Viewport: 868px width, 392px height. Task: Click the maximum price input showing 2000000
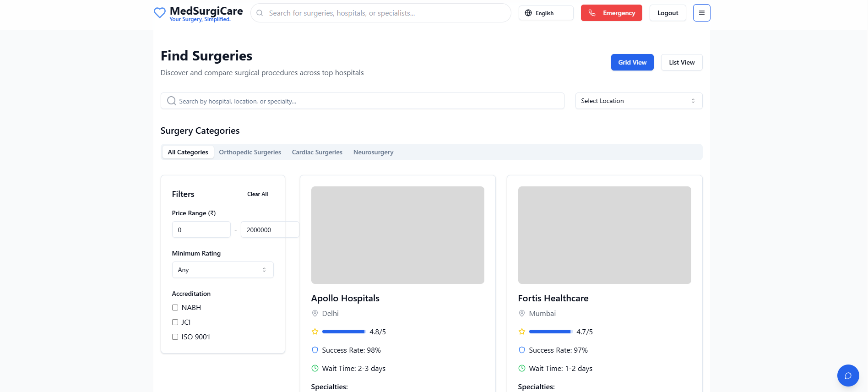(x=270, y=229)
